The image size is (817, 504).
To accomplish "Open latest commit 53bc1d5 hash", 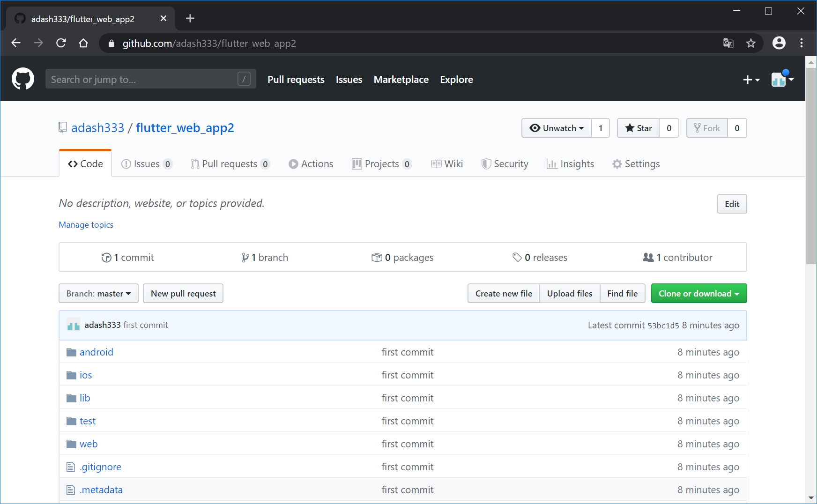I will coord(663,326).
